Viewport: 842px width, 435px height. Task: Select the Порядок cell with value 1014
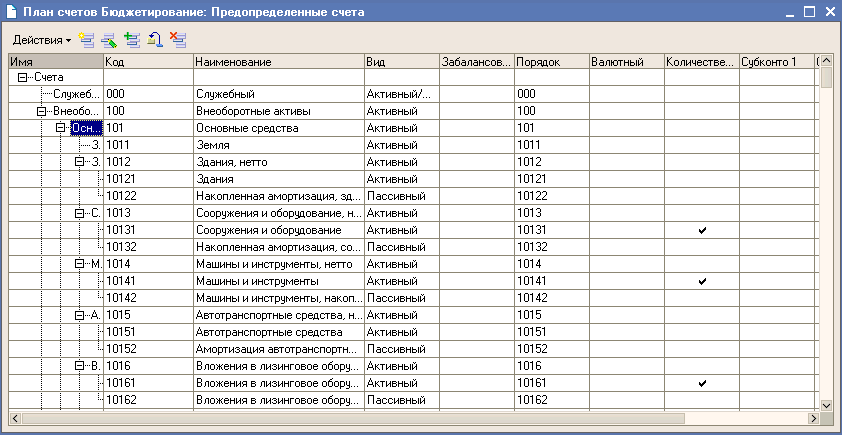coord(552,264)
